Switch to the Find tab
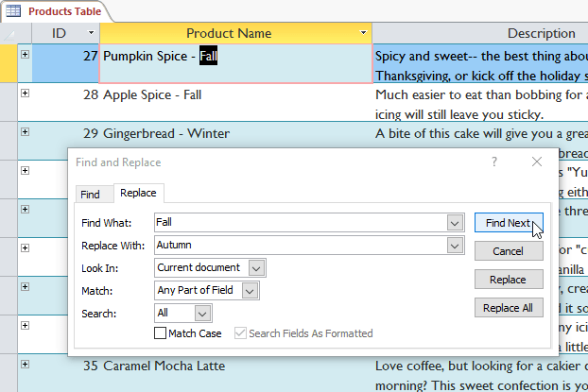Image resolution: width=588 pixels, height=392 pixels. 90,195
